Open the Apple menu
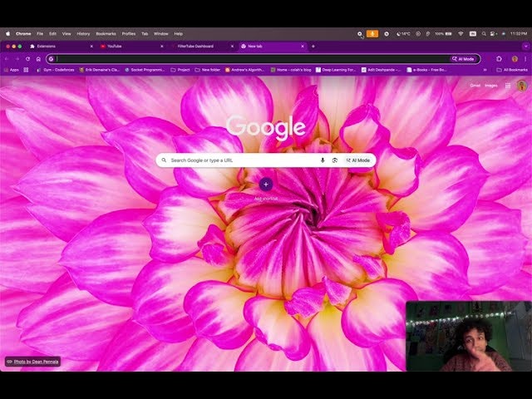 pyautogui.click(x=7, y=34)
